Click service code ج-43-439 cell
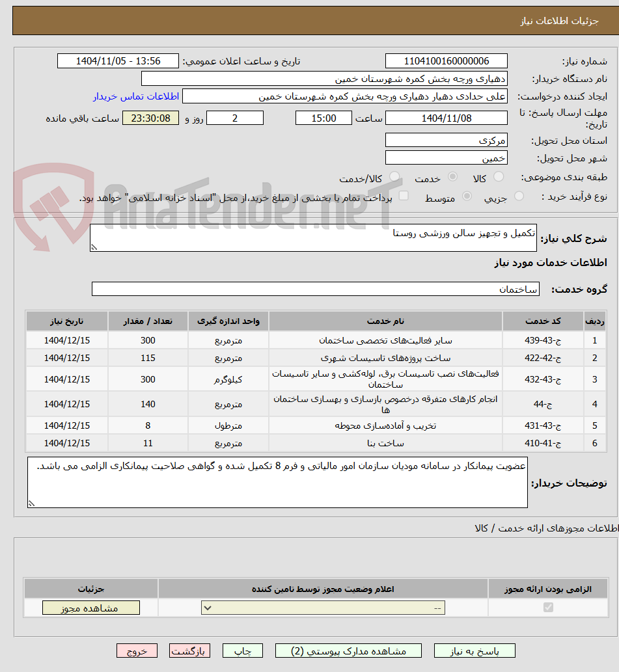Screen dimensions: 619x672 click(543, 340)
